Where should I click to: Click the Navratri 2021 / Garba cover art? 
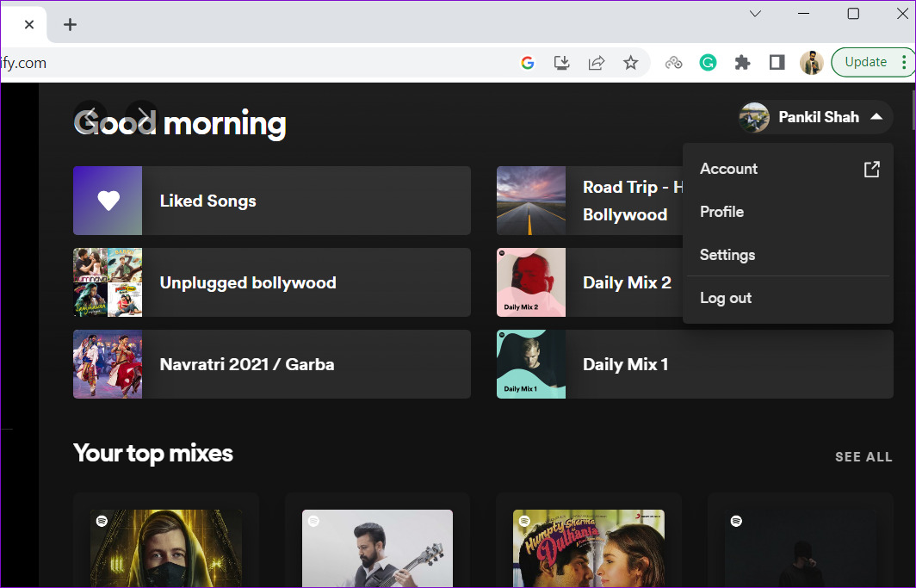coord(108,364)
